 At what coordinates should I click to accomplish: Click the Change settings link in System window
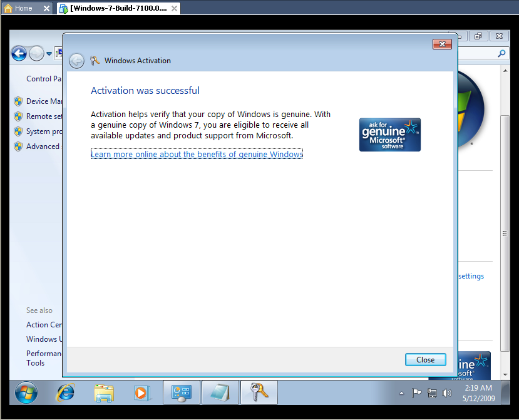471,276
